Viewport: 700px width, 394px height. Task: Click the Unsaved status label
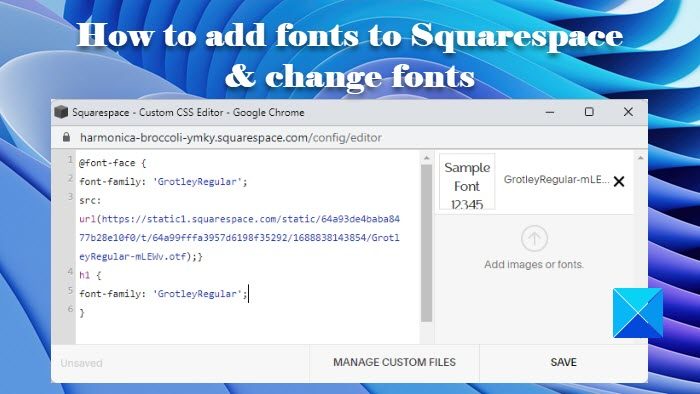click(81, 363)
